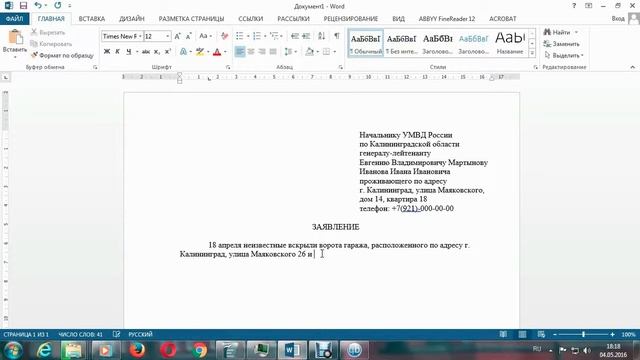Viewport: 640px width, 360px height.
Task: Center-align the paragraph
Action: 251,51
